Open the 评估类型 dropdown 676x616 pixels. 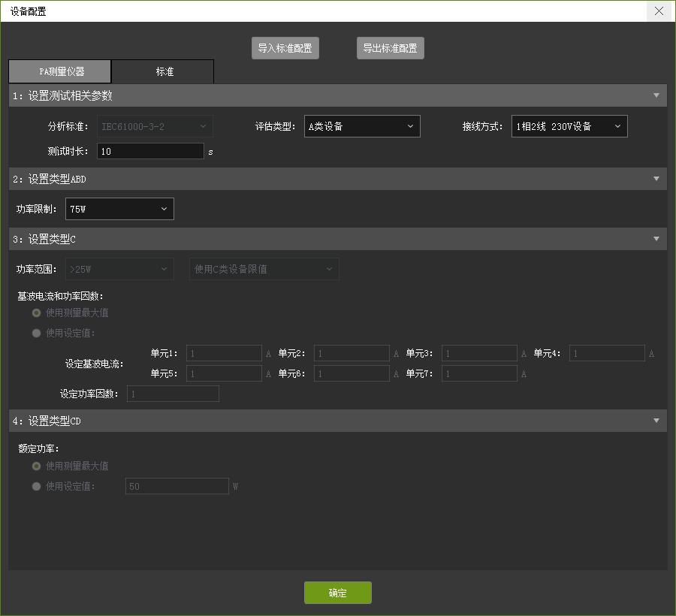coord(362,126)
